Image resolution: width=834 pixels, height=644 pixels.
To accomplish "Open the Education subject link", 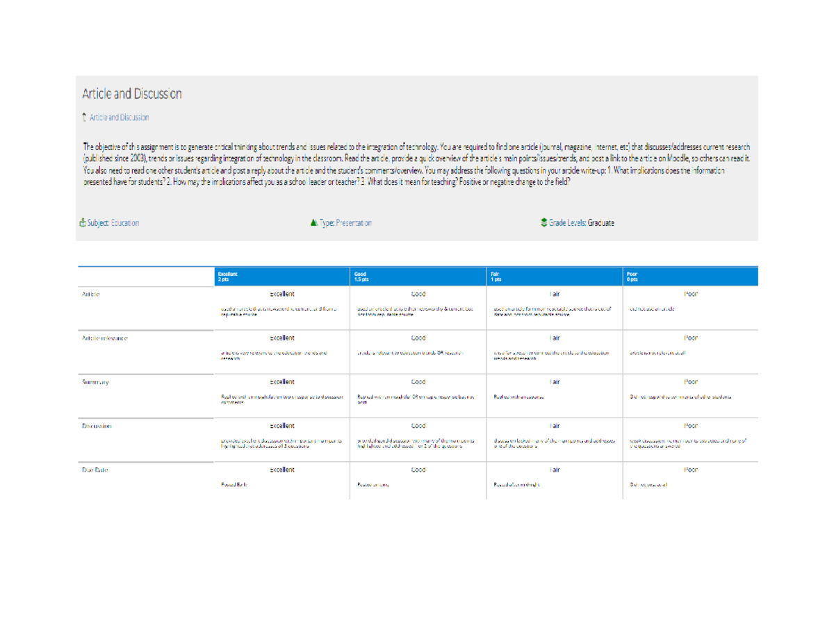I will pyautogui.click(x=125, y=223).
